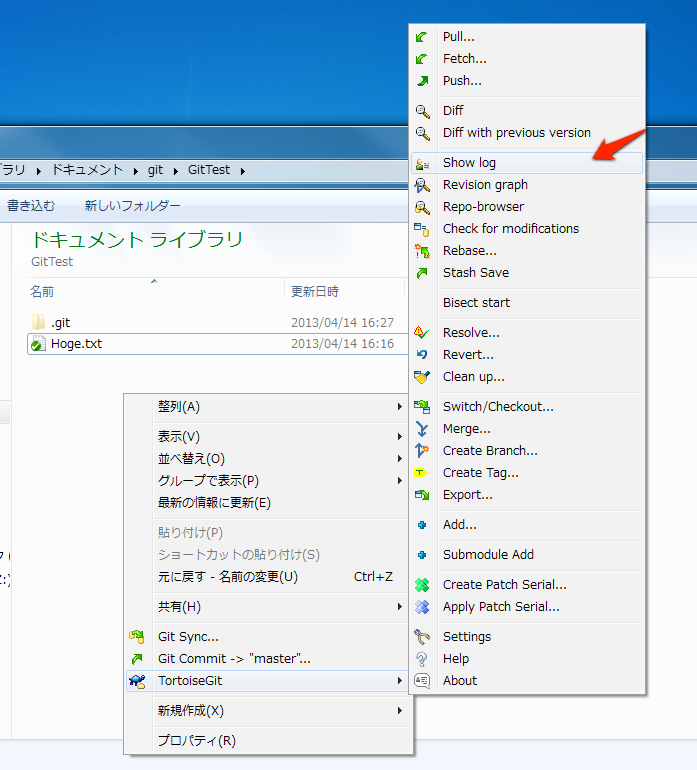The height and width of the screenshot is (770, 697).
Task: Click the Rebase icon
Action: [422, 251]
